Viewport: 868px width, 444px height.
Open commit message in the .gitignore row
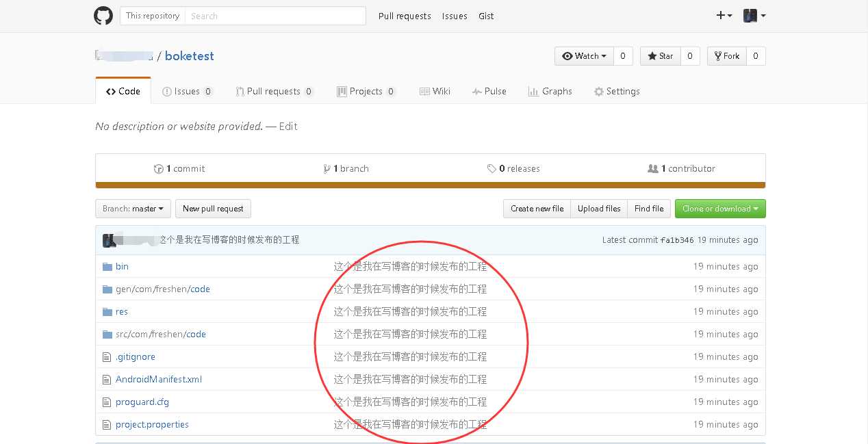pyautogui.click(x=410, y=357)
